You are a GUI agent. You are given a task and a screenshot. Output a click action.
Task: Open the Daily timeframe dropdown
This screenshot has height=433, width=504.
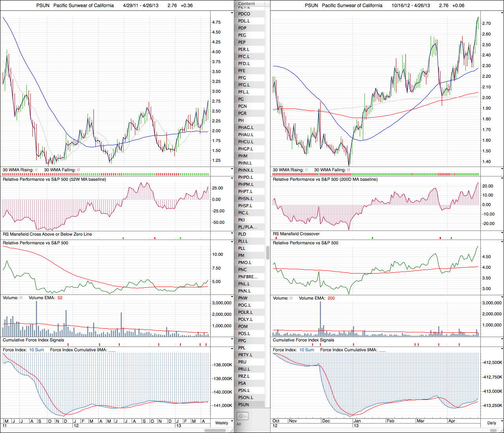point(491,423)
